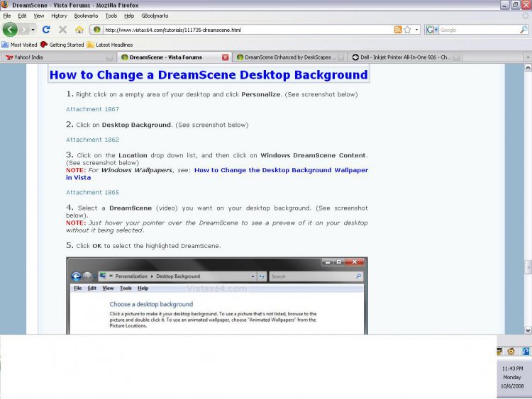The width and height of the screenshot is (532, 399).
Task: Open the search engine selector dropdown
Action: click(432, 30)
